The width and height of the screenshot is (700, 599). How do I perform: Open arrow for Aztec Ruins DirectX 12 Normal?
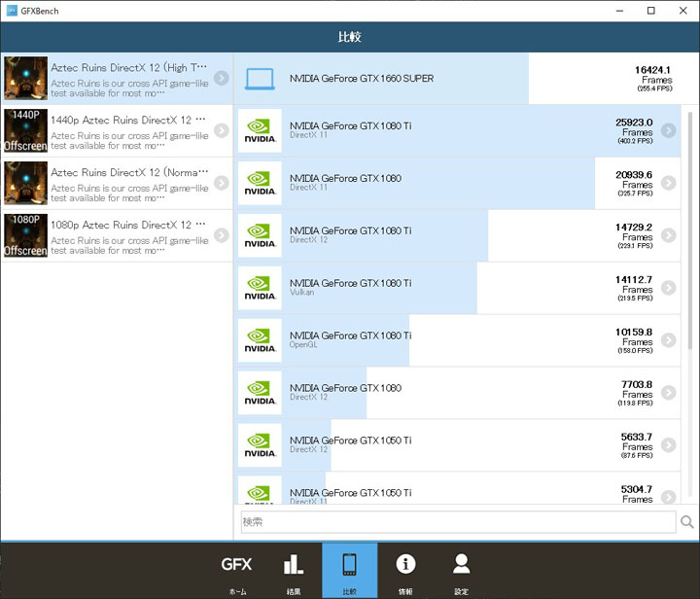click(222, 183)
